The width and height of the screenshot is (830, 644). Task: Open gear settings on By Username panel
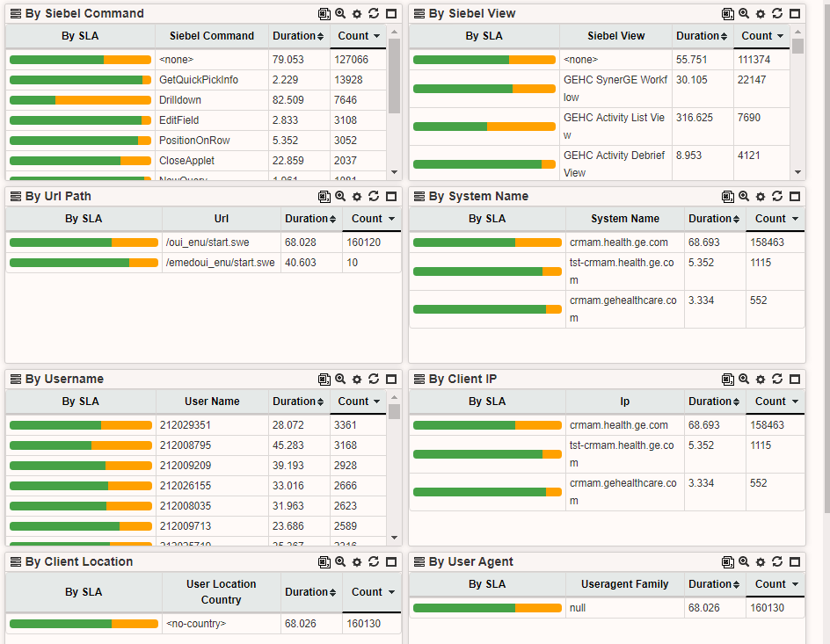click(357, 380)
